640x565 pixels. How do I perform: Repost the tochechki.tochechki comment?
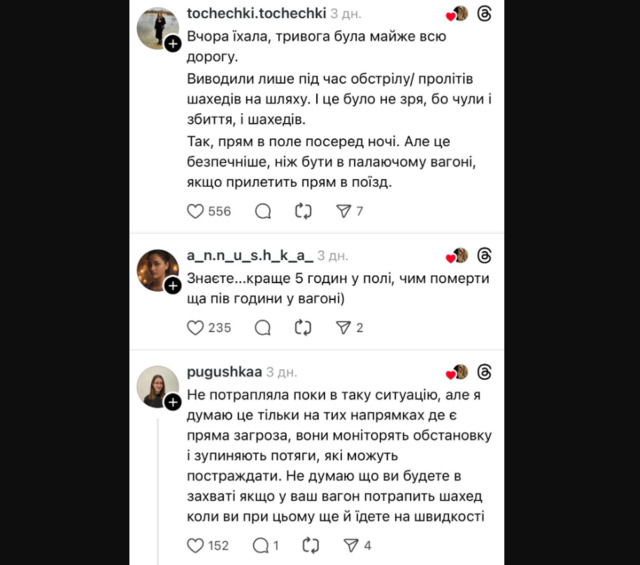click(303, 211)
